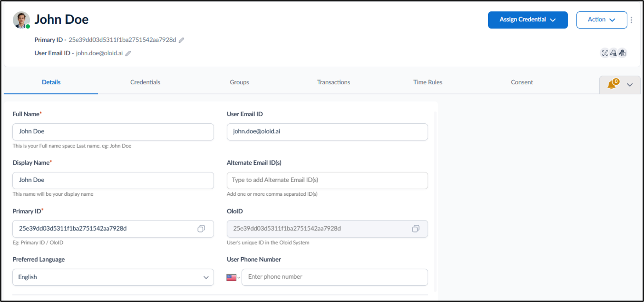The width and height of the screenshot is (644, 302).
Task: Edit User Email ID using header pencil icon
Action: 128,54
